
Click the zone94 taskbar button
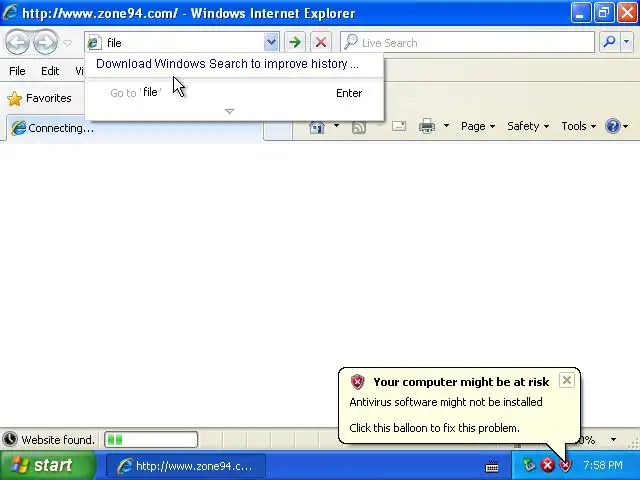click(186, 466)
